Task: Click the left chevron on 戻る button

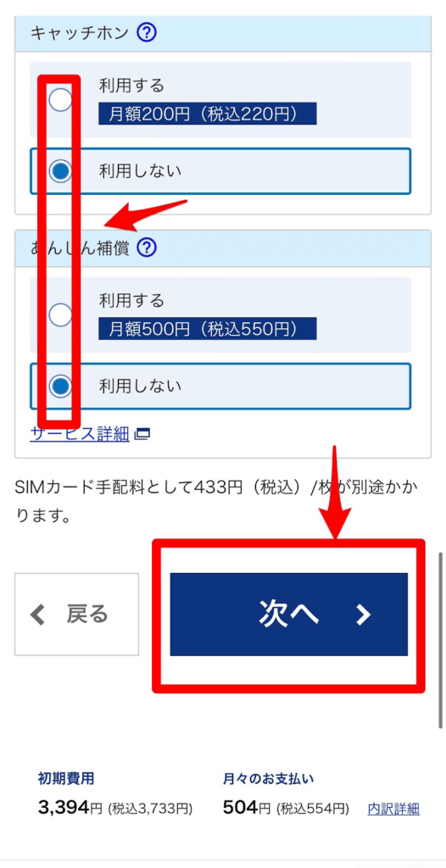Action: [37, 615]
